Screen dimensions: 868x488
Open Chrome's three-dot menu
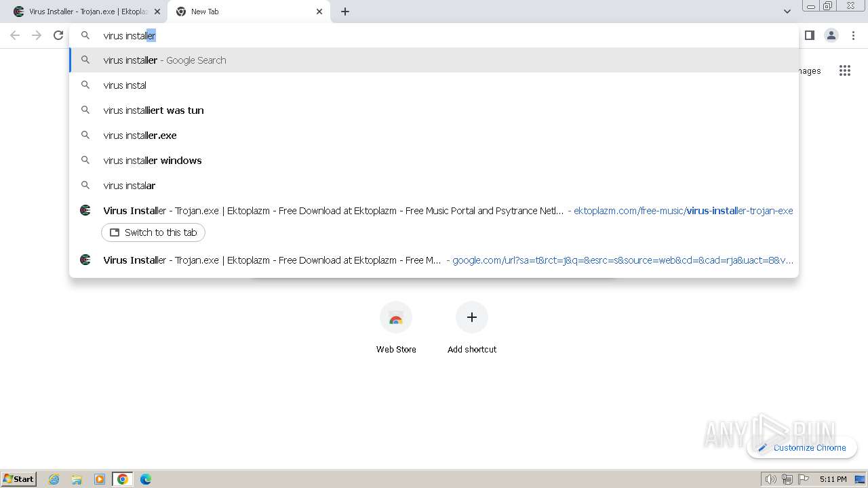[853, 35]
